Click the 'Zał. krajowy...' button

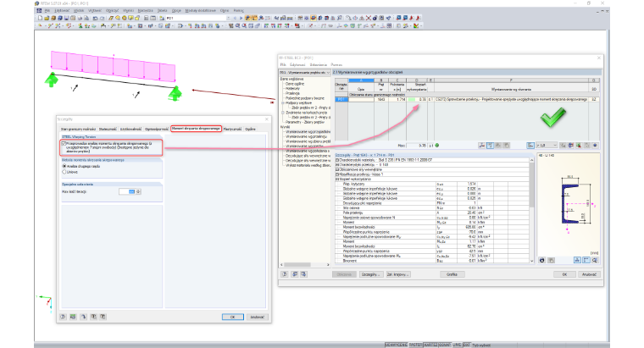pyautogui.click(x=397, y=274)
